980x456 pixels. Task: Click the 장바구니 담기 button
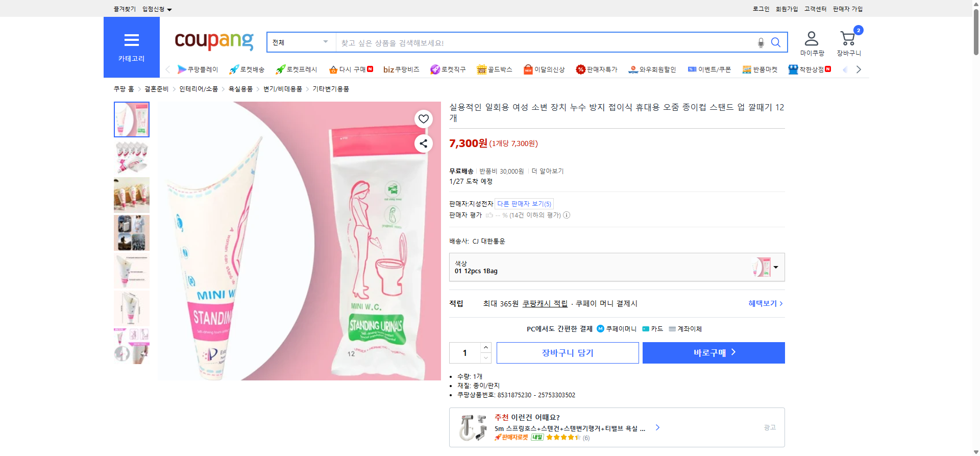(x=567, y=352)
